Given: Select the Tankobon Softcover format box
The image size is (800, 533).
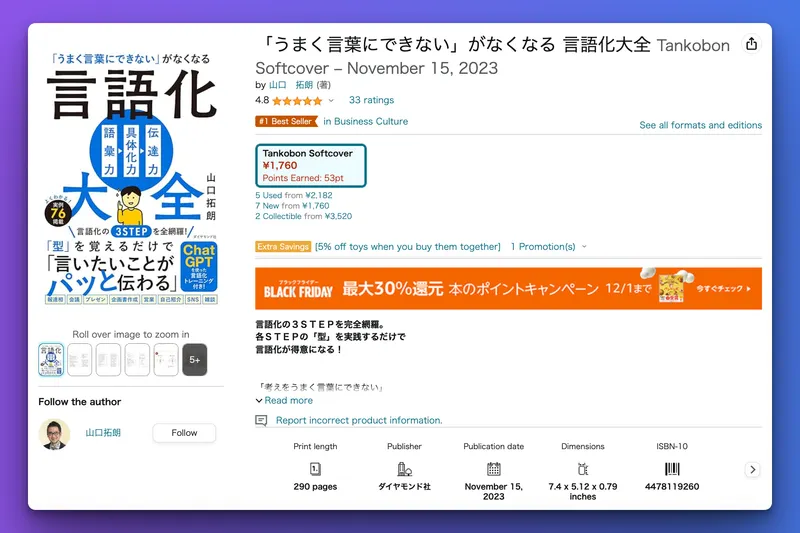Looking at the screenshot, I should (311, 166).
